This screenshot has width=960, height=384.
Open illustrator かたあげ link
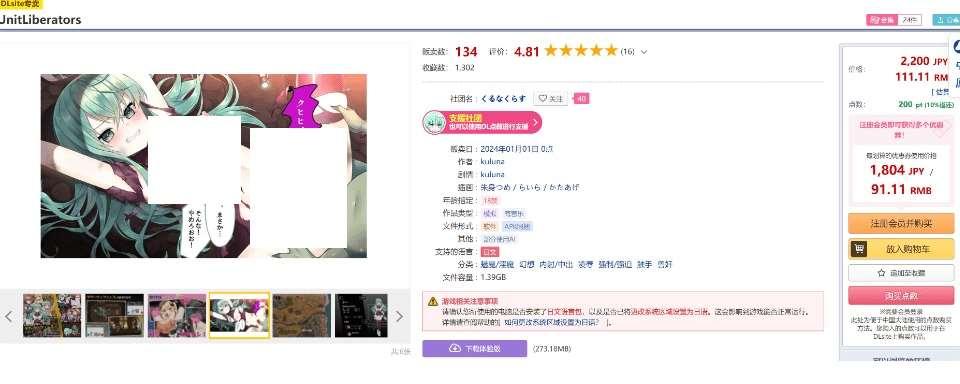pyautogui.click(x=564, y=187)
